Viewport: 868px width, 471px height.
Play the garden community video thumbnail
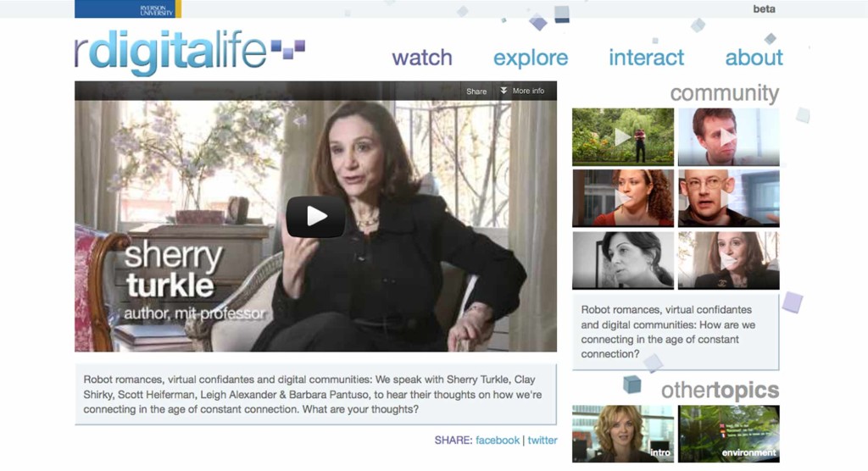623,136
